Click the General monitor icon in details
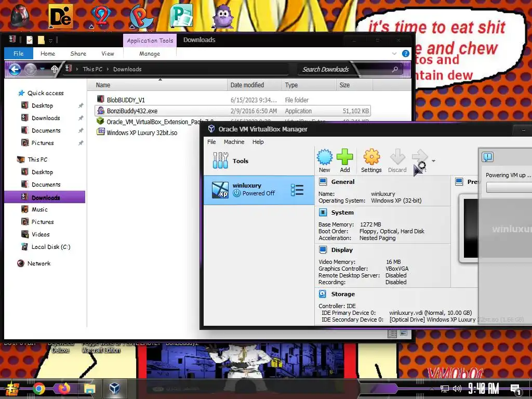 (x=323, y=182)
